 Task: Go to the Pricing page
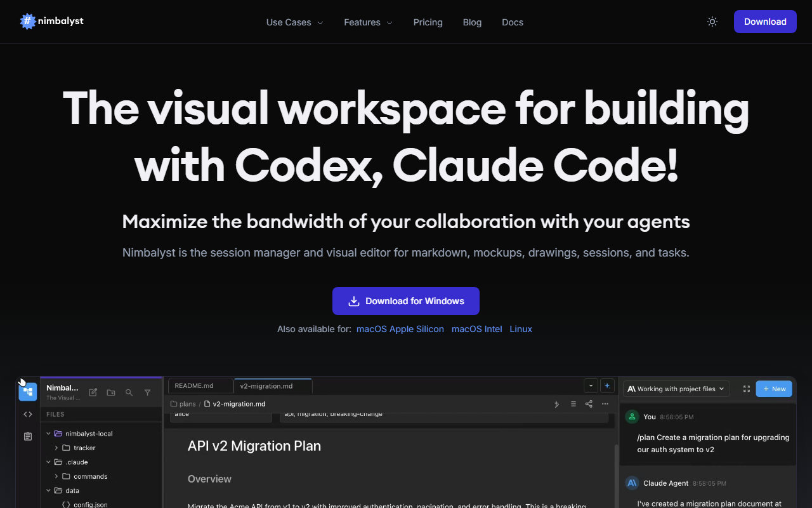pyautogui.click(x=428, y=22)
